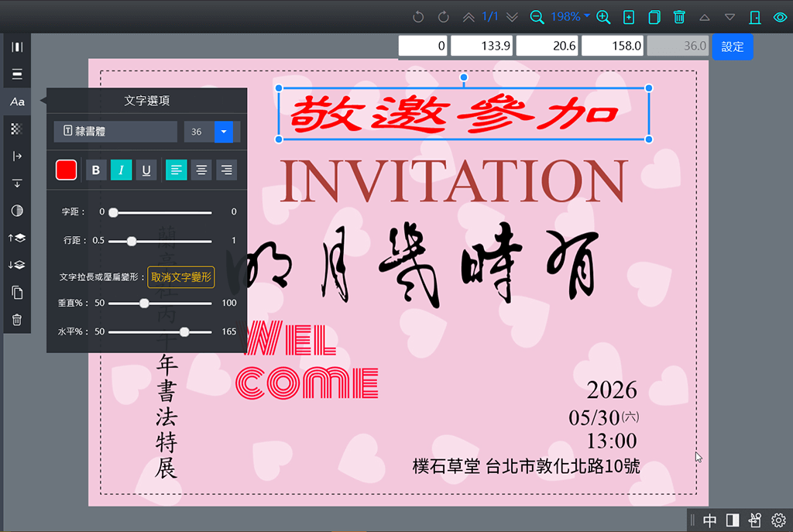The image size is (793, 532).
Task: Click the 垂直% vertical stretch slider handle
Action: [x=144, y=304]
